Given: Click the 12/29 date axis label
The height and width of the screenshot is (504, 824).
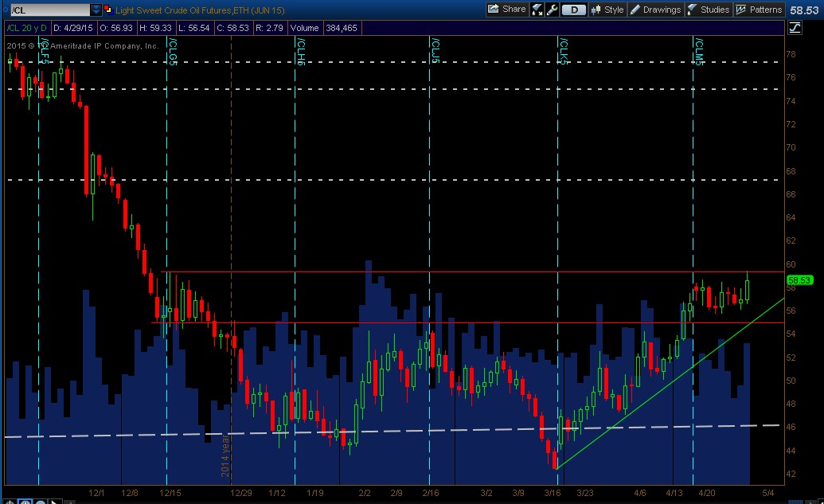Looking at the screenshot, I should pyautogui.click(x=240, y=493).
